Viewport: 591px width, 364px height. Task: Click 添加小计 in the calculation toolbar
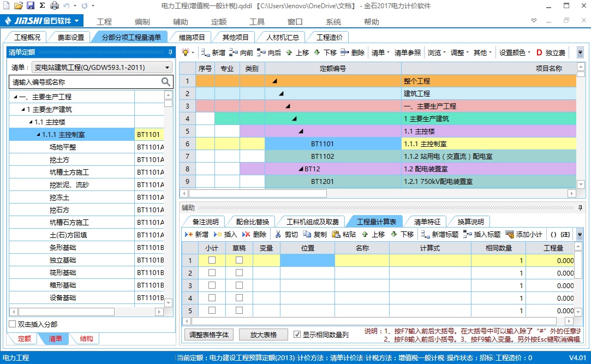(524, 234)
